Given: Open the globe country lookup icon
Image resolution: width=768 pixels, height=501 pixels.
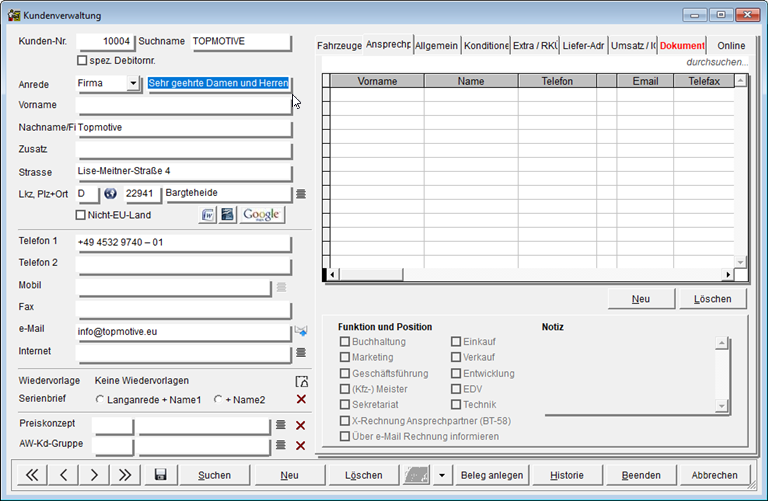Looking at the screenshot, I should [110, 193].
